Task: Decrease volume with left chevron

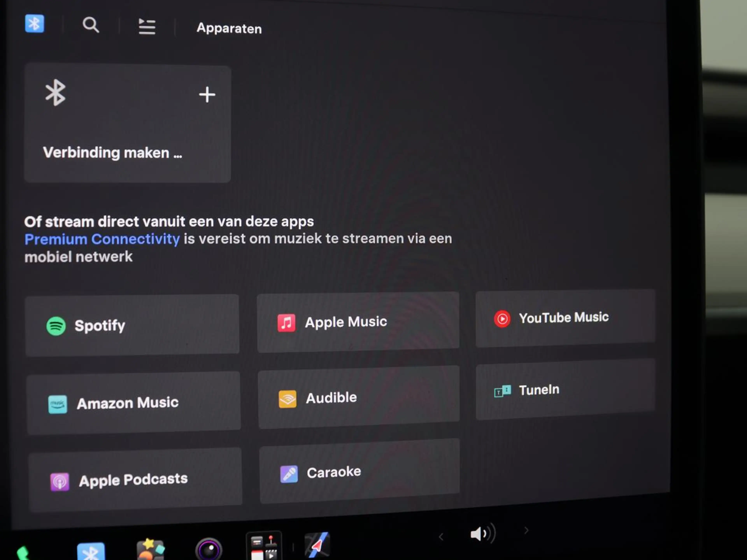Action: click(441, 537)
